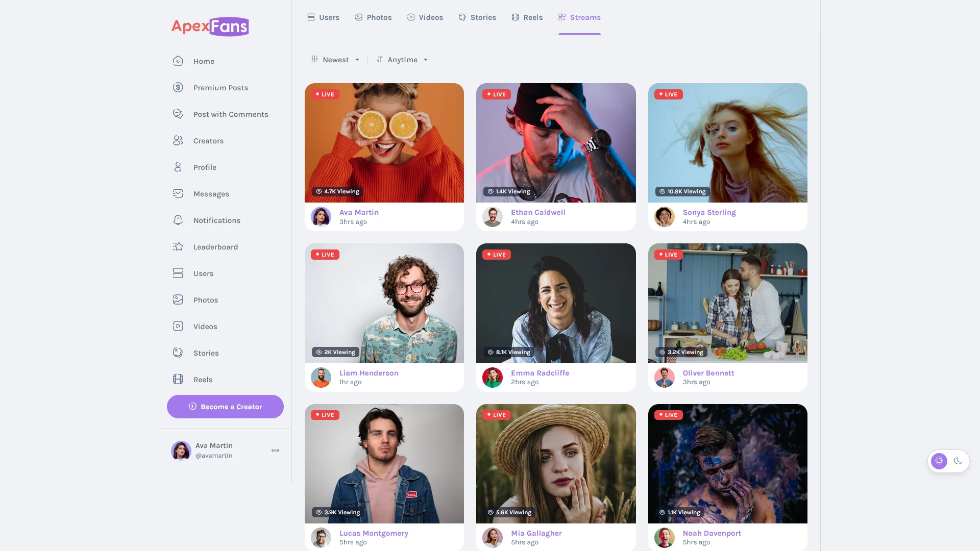Switch to the Videos tab

click(x=425, y=17)
